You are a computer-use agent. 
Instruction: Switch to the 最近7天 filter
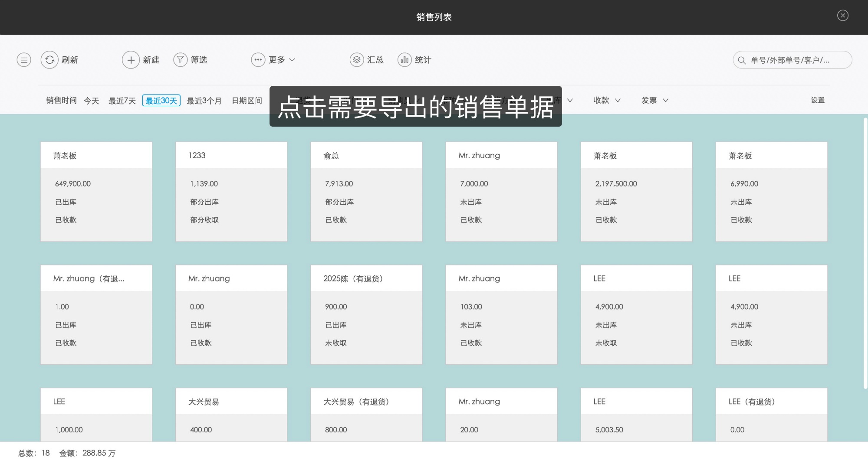pyautogui.click(x=122, y=100)
